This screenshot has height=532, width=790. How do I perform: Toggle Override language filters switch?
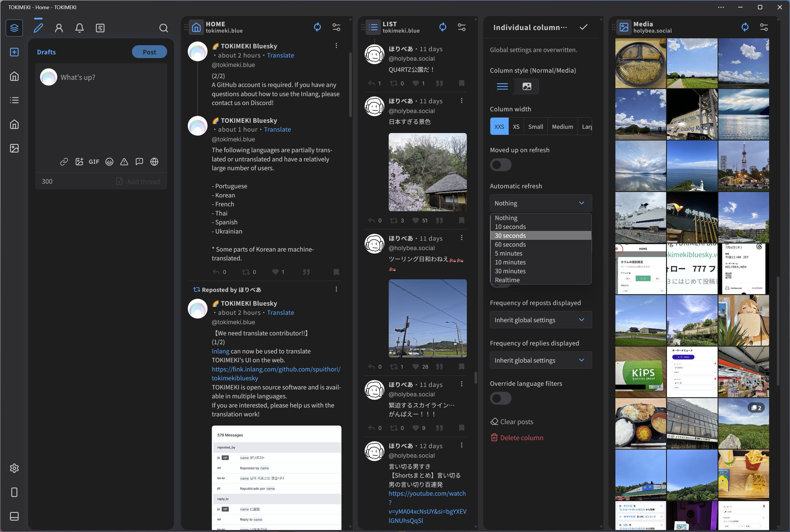click(x=501, y=399)
